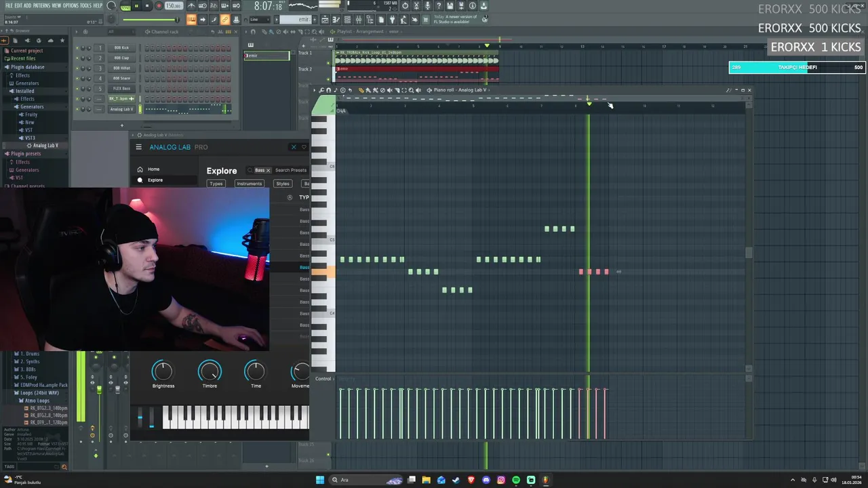Mute the FLEX Bass channel LED
Screen dimensions: 868x488
(78, 88)
